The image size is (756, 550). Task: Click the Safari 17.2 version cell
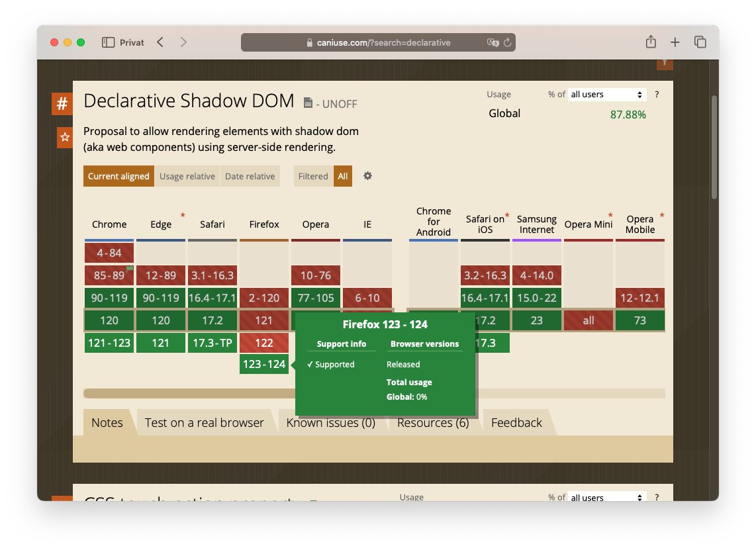point(212,320)
